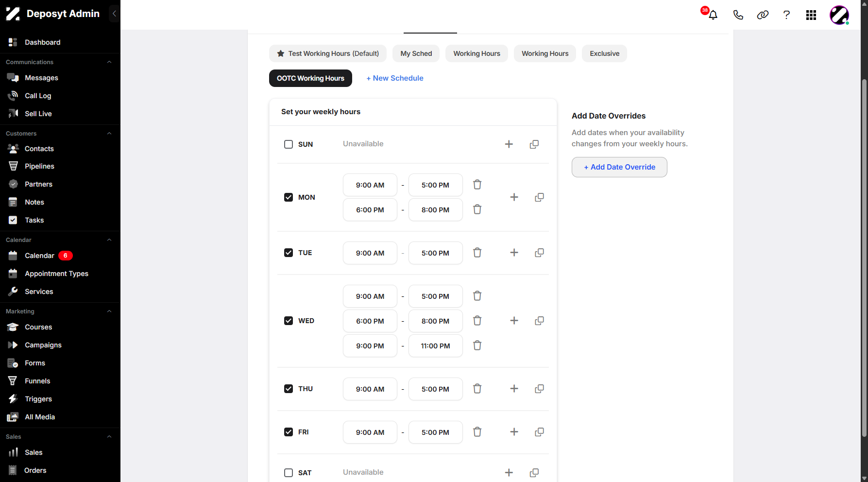Viewport: 868px width, 482px height.
Task: Open the apps grid menu
Action: [811, 15]
